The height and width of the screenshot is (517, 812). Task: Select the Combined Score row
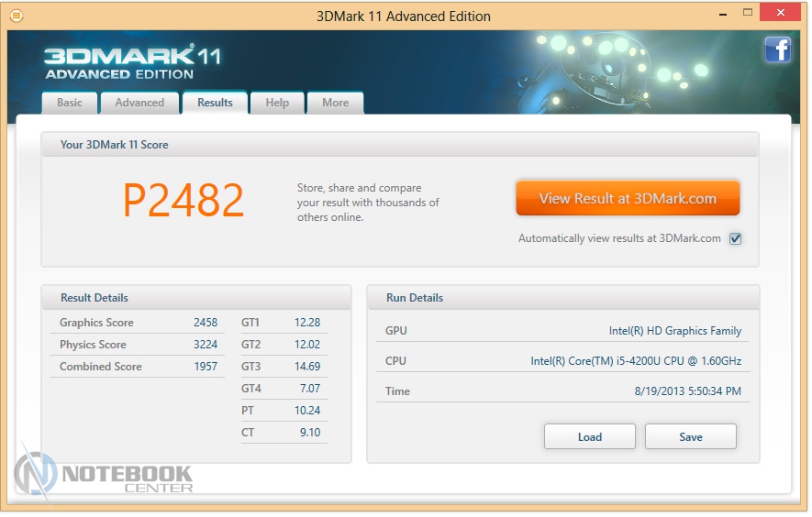[138, 367]
